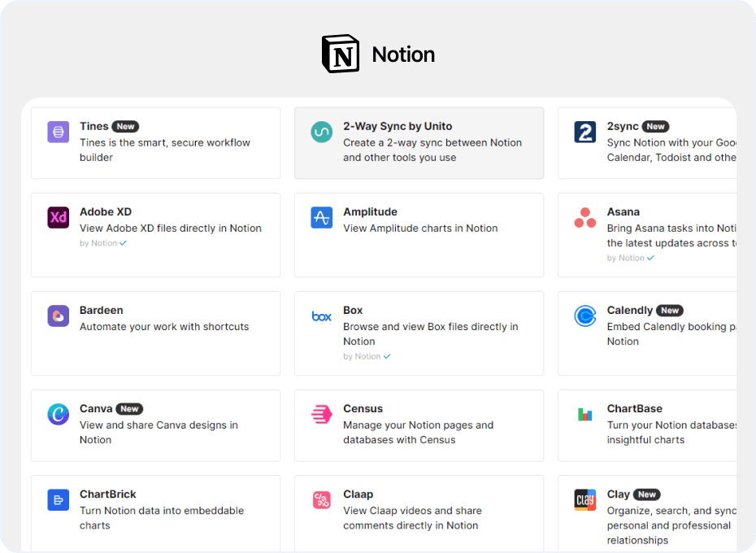Open the Census integration title
The height and width of the screenshot is (553, 756).
pyautogui.click(x=363, y=409)
